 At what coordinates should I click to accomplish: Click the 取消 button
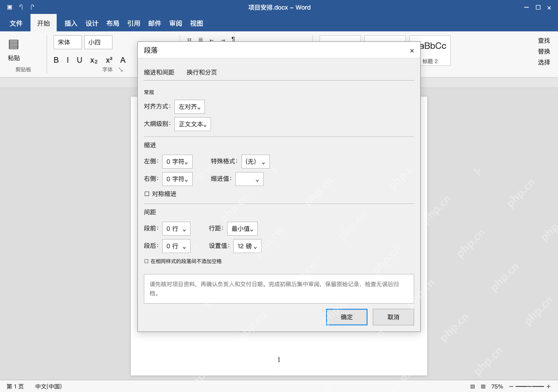[x=393, y=317]
